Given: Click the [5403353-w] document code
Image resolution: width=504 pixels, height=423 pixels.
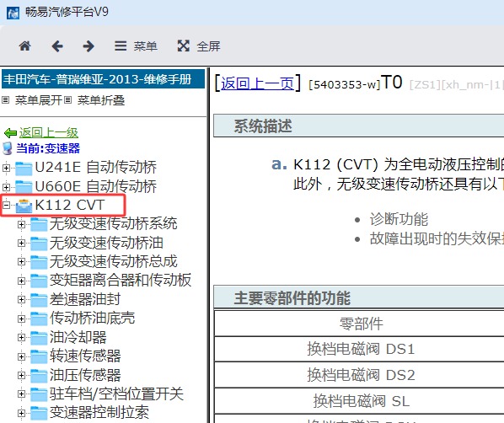Looking at the screenshot, I should 344,84.
